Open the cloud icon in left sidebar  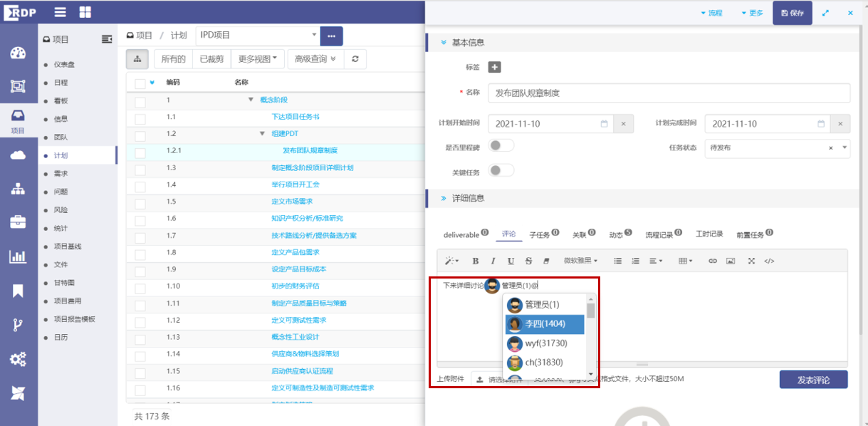tap(18, 155)
